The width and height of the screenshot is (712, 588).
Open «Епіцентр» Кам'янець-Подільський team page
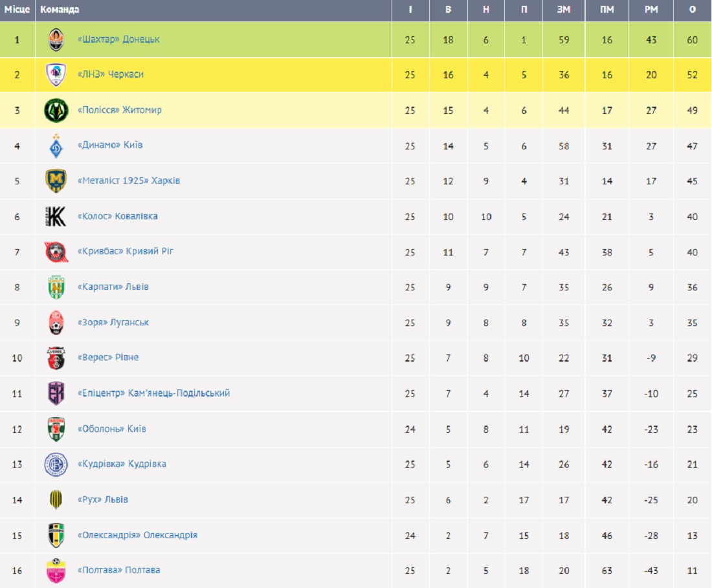[153, 393]
